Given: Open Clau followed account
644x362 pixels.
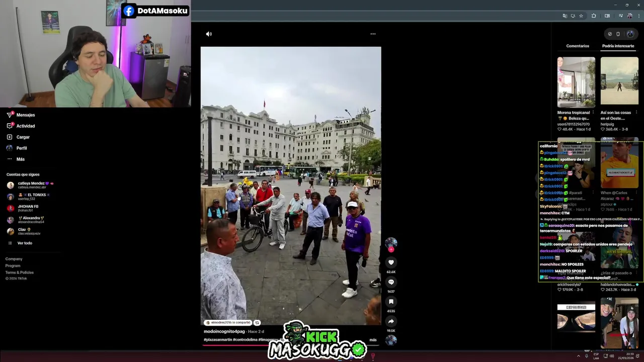Looking at the screenshot, I should [x=23, y=231].
